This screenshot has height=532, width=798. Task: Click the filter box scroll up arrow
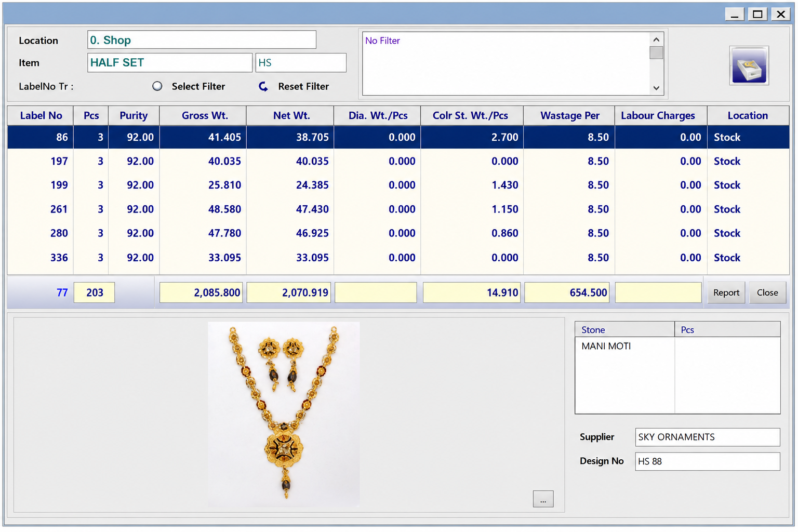click(656, 39)
